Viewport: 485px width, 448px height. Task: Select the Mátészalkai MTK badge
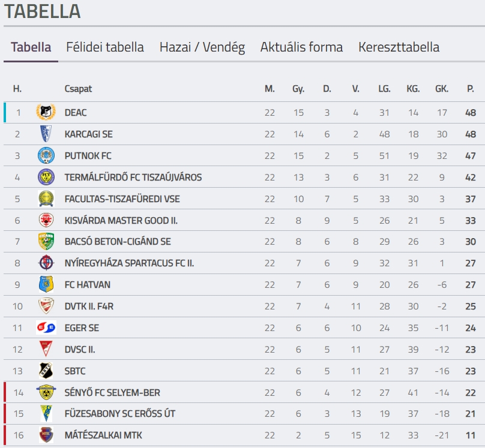46,435
